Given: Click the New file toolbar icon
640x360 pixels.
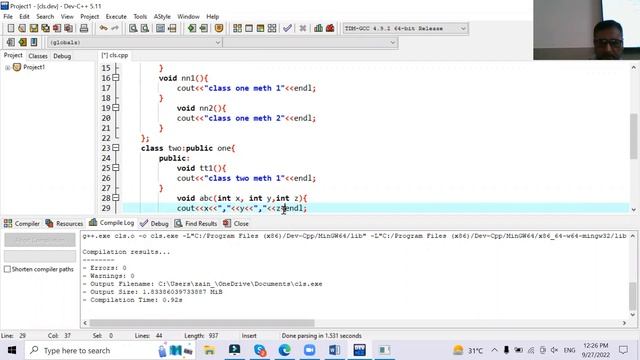Looking at the screenshot, I should [x=11, y=28].
